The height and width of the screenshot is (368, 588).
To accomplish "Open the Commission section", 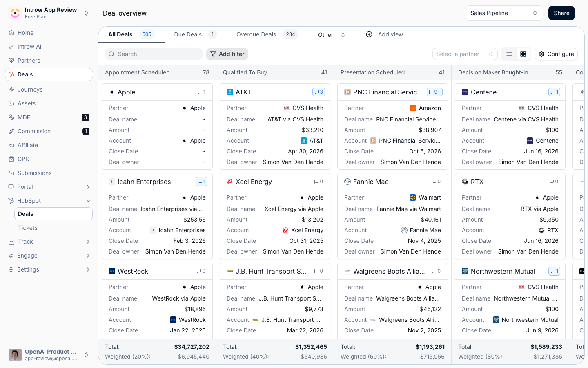I will 49,131.
